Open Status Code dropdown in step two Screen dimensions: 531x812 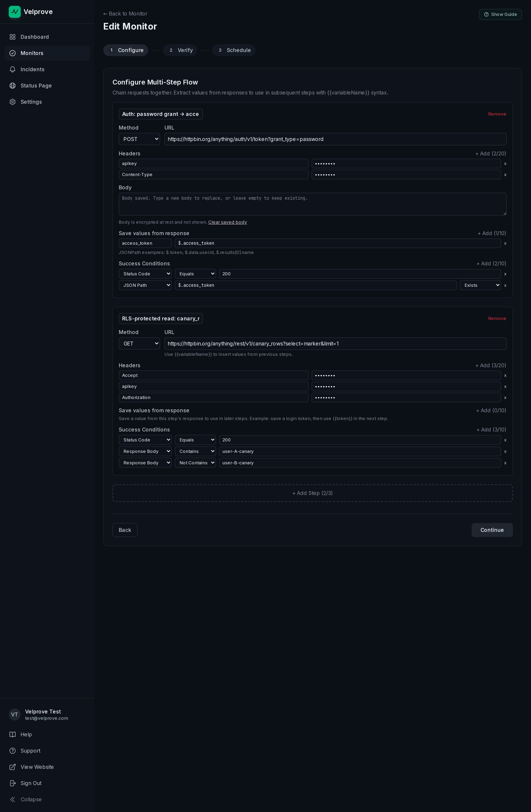click(x=145, y=440)
